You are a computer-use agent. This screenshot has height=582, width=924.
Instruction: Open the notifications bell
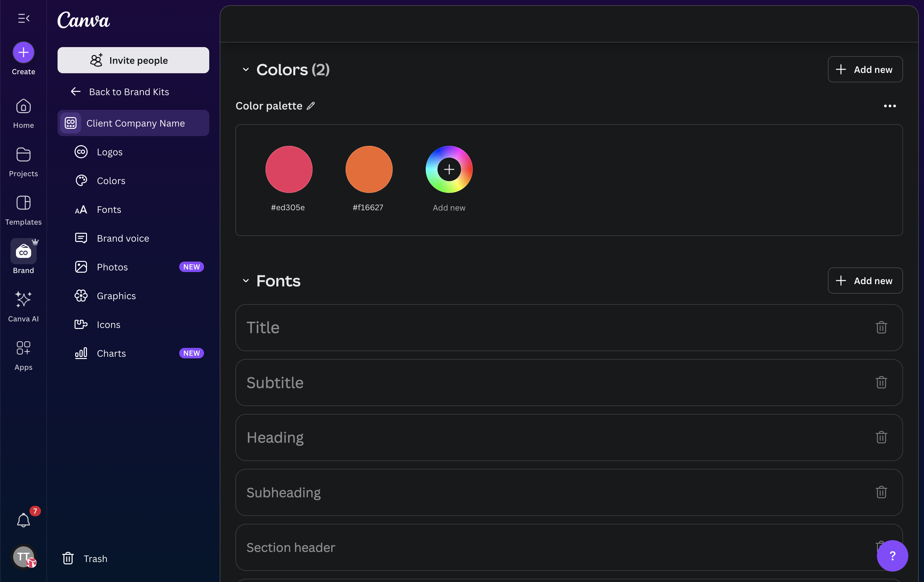pyautogui.click(x=24, y=520)
